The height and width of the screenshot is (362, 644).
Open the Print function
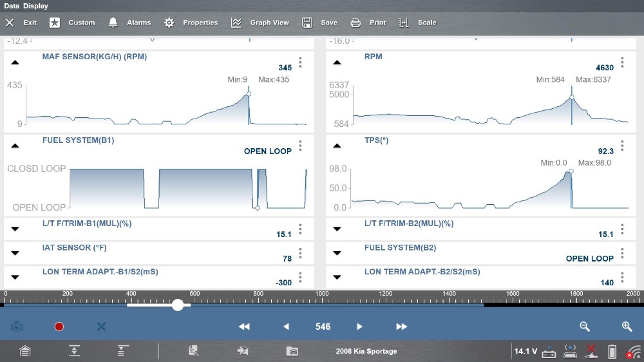tap(368, 23)
